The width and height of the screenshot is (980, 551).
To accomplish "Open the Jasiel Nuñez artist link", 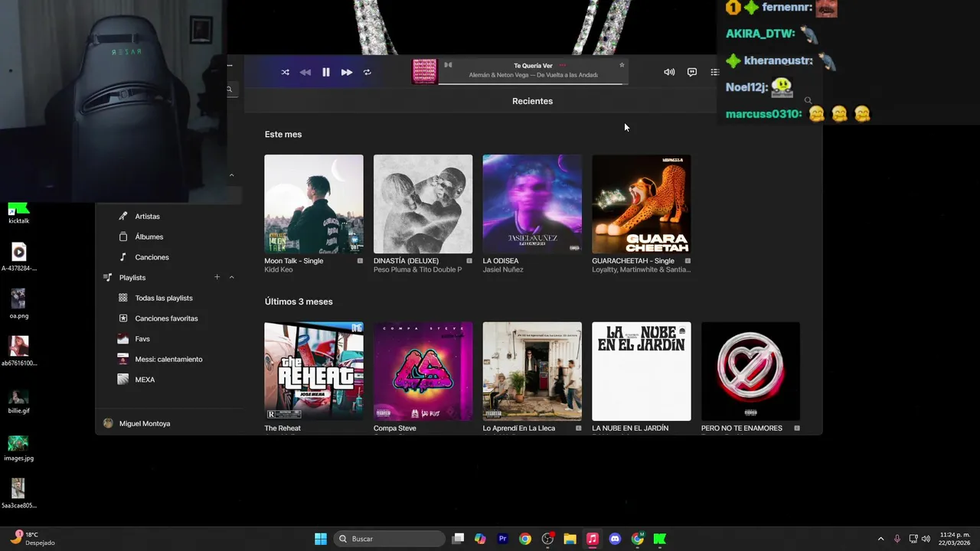I will point(502,269).
